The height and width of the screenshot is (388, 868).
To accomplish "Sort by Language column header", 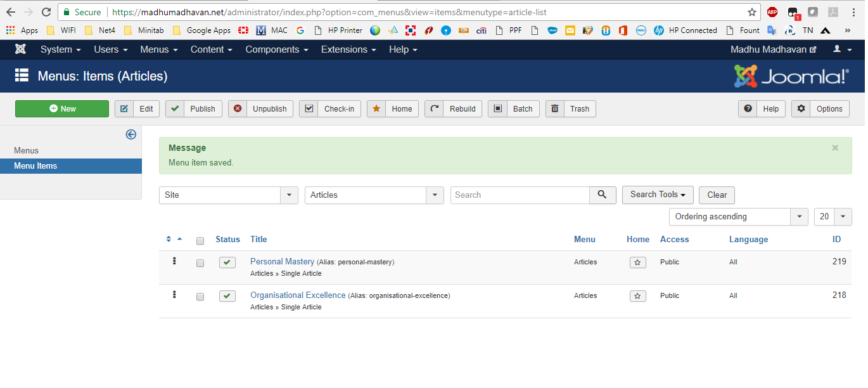I will 748,239.
